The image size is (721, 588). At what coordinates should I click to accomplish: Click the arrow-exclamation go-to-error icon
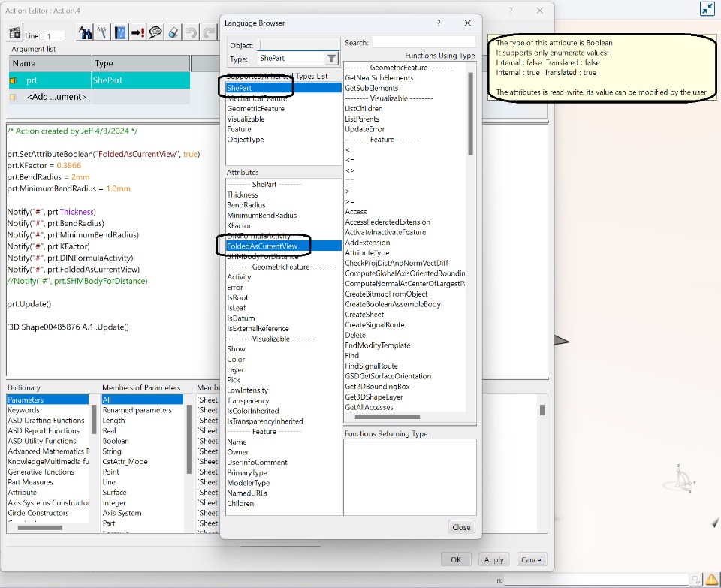point(137,32)
